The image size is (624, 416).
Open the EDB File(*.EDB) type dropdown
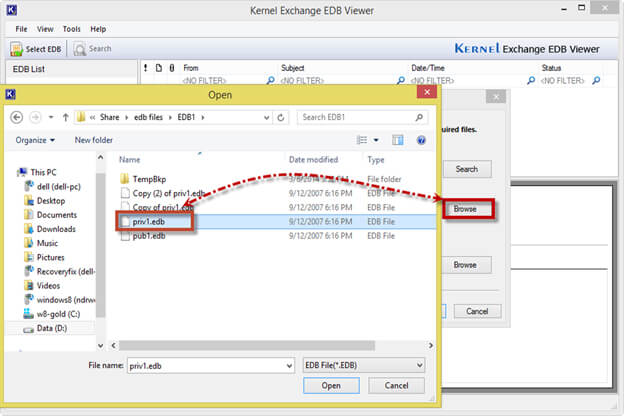(364, 365)
